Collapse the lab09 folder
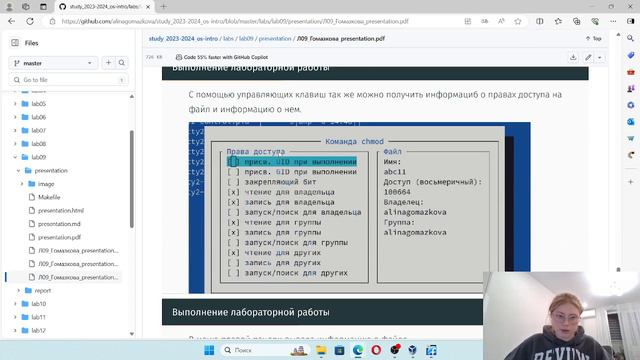640x360 pixels. 15,157
